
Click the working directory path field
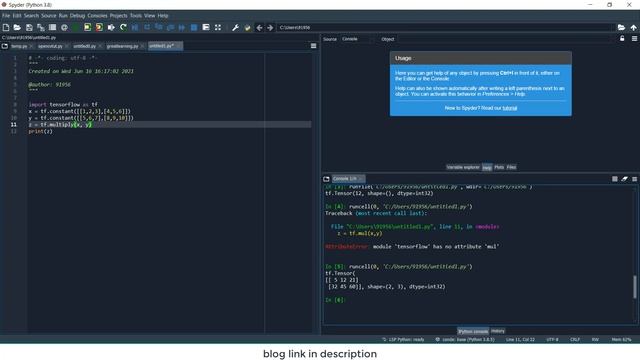(445, 27)
